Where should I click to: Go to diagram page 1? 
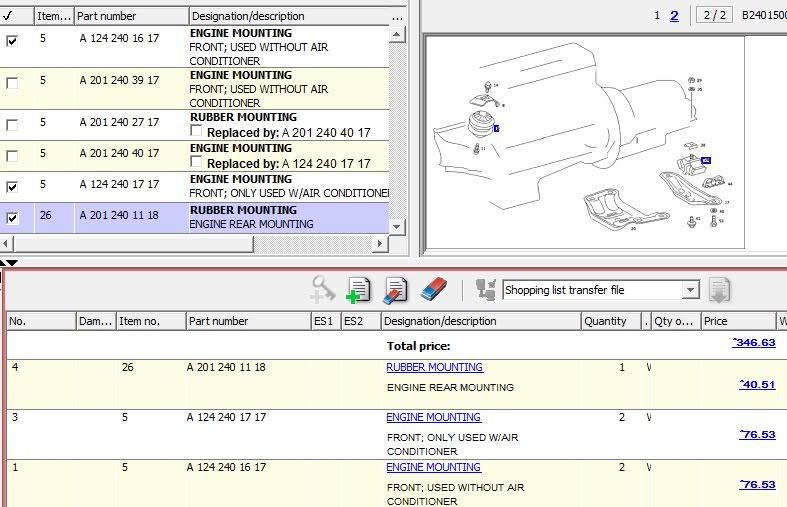click(657, 16)
